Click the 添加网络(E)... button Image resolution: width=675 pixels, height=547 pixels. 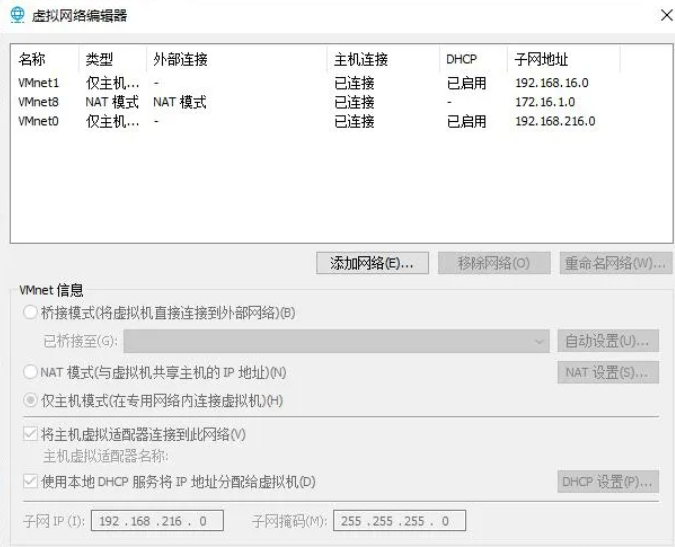click(372, 263)
